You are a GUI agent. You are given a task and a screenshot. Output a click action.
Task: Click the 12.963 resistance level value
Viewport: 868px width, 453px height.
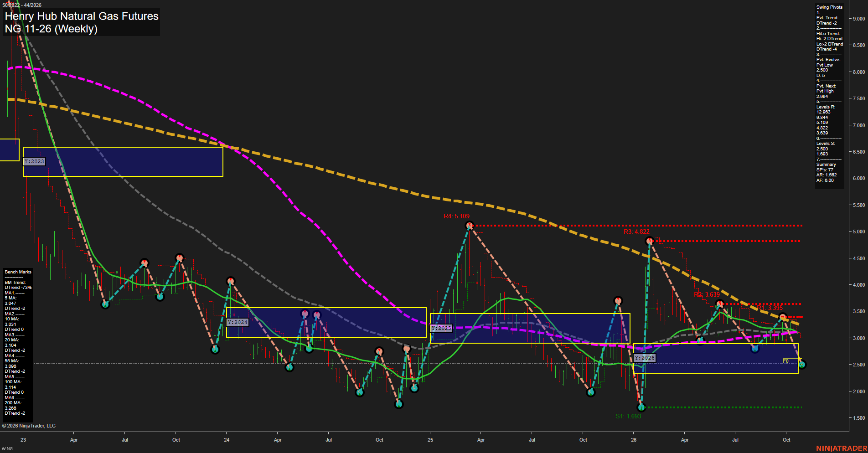[823, 112]
